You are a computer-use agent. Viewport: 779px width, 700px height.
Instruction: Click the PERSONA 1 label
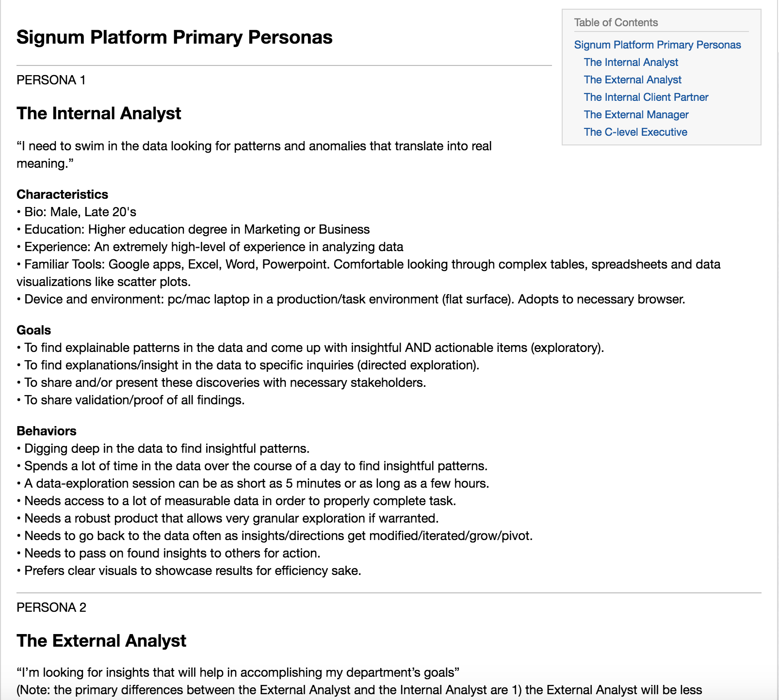(x=51, y=80)
